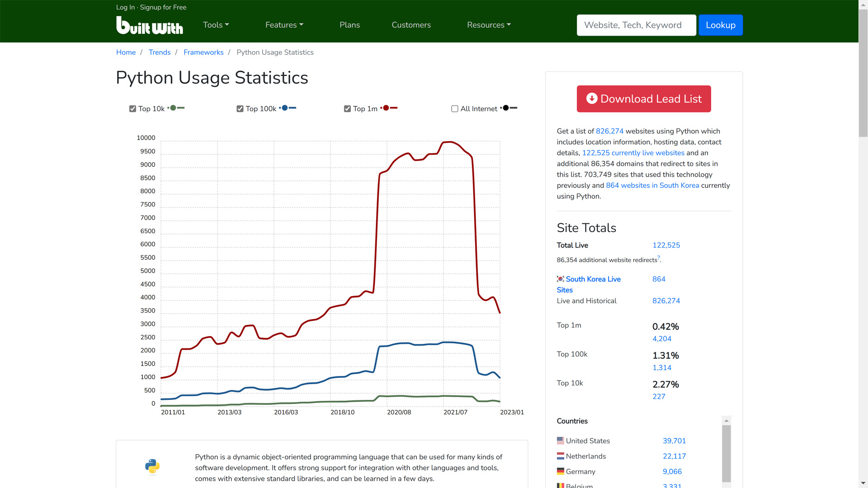Click the download arrow icon in red button

click(x=592, y=99)
